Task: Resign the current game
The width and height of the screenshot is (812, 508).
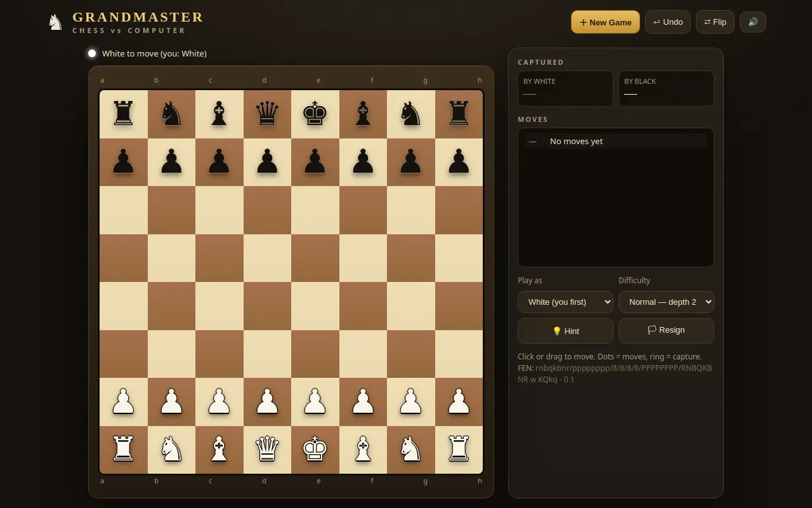Action: pos(666,330)
